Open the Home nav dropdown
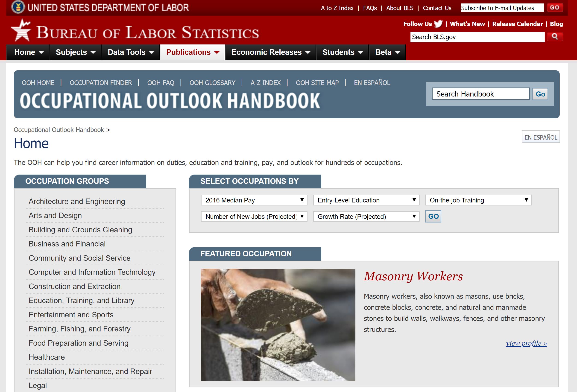This screenshot has width=577, height=392. [x=28, y=52]
